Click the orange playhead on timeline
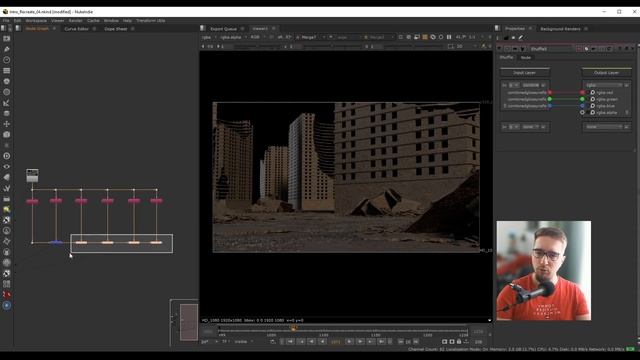The height and width of the screenshot is (360, 640). tap(293, 328)
